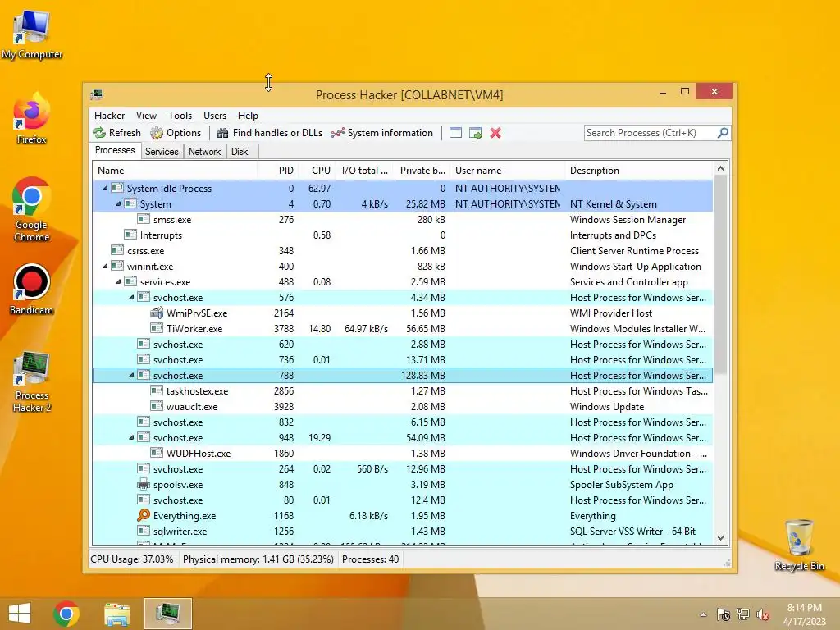The height and width of the screenshot is (630, 840).
Task: Open the Help menu
Action: coord(248,115)
